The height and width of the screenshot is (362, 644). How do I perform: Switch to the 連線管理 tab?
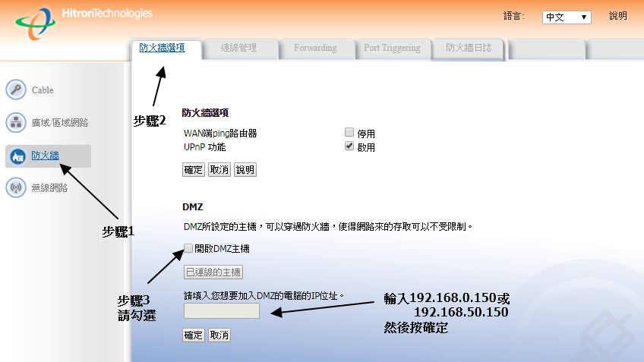point(238,48)
